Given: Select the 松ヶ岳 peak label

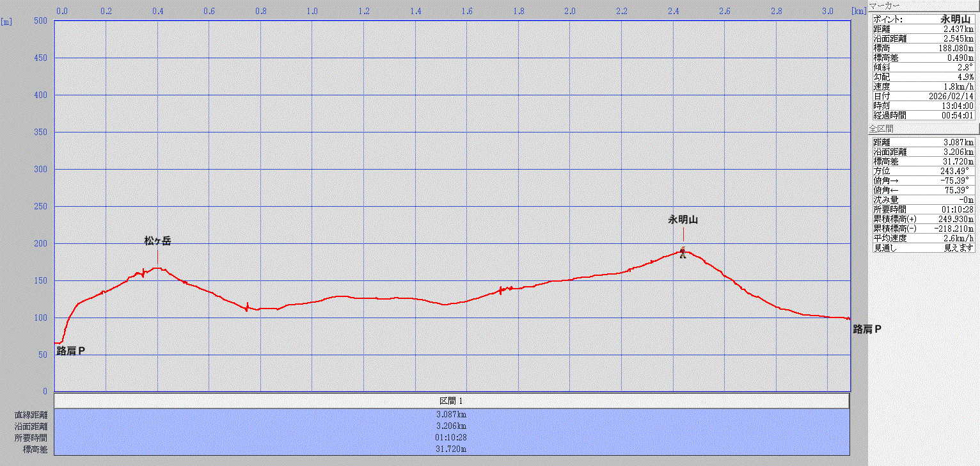Looking at the screenshot, I should click(x=157, y=241).
